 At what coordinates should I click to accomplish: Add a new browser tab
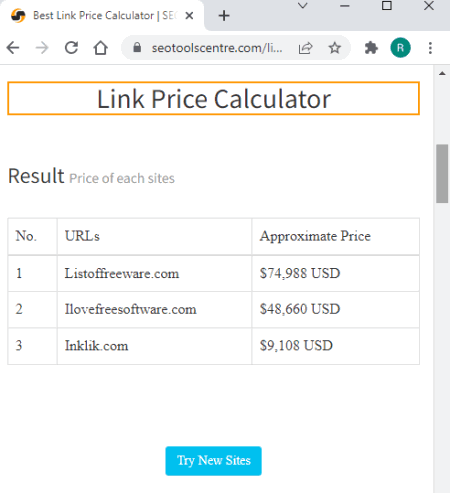(x=224, y=16)
